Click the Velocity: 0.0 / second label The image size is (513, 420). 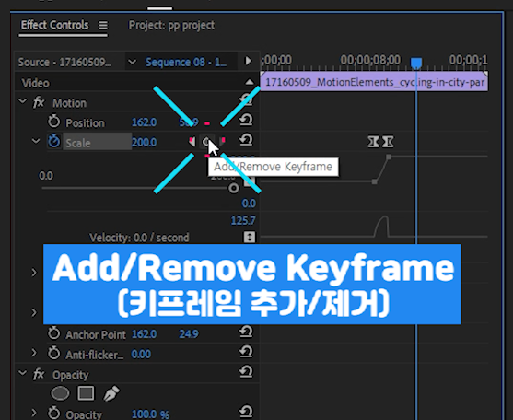(x=139, y=238)
